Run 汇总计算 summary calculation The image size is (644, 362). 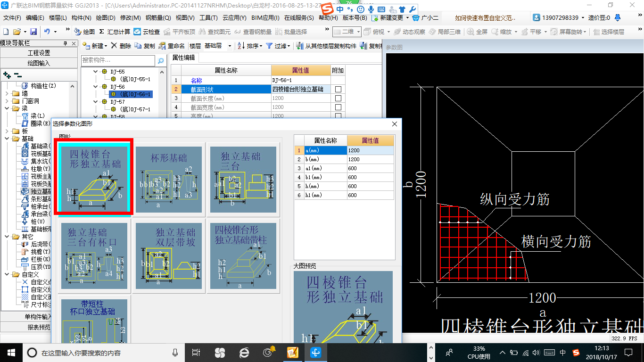pos(114,32)
